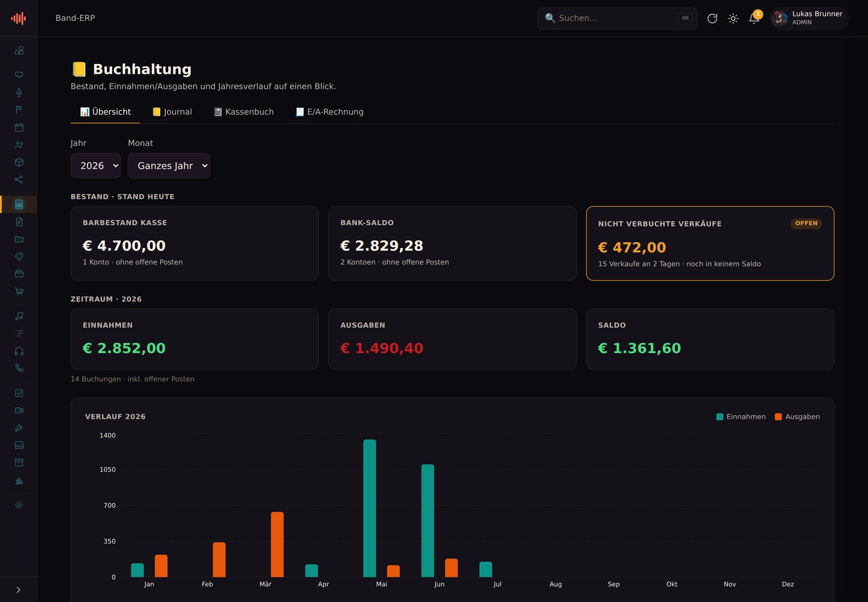Open the Jahr 2026 dropdown
This screenshot has height=602, width=868.
point(95,165)
